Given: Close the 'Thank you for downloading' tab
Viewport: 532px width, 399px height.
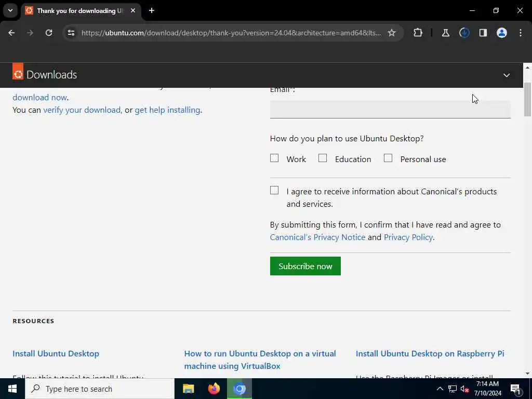Looking at the screenshot, I should coord(133,10).
